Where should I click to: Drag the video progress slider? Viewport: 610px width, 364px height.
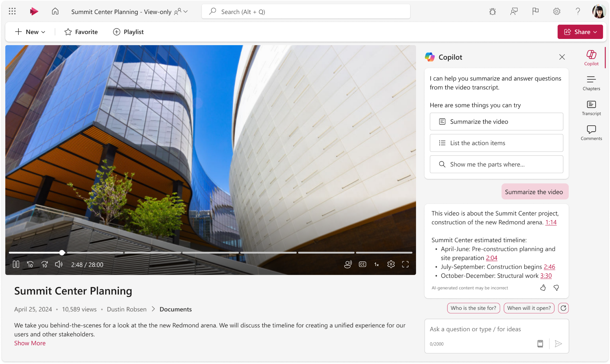click(62, 252)
